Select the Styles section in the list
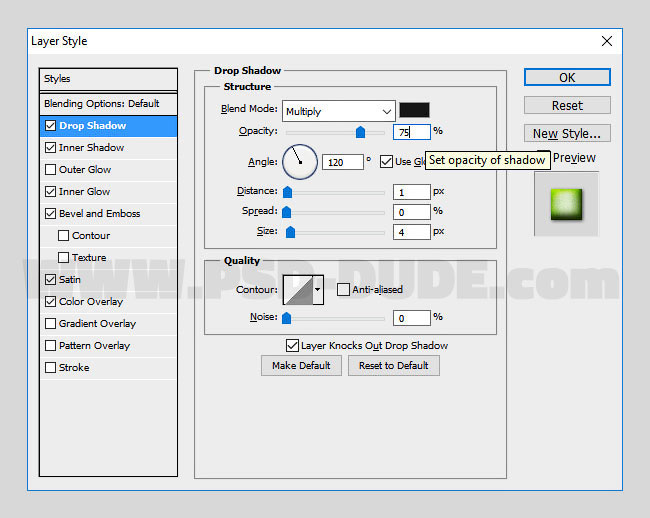Viewport: 650px width, 518px height. click(x=109, y=79)
